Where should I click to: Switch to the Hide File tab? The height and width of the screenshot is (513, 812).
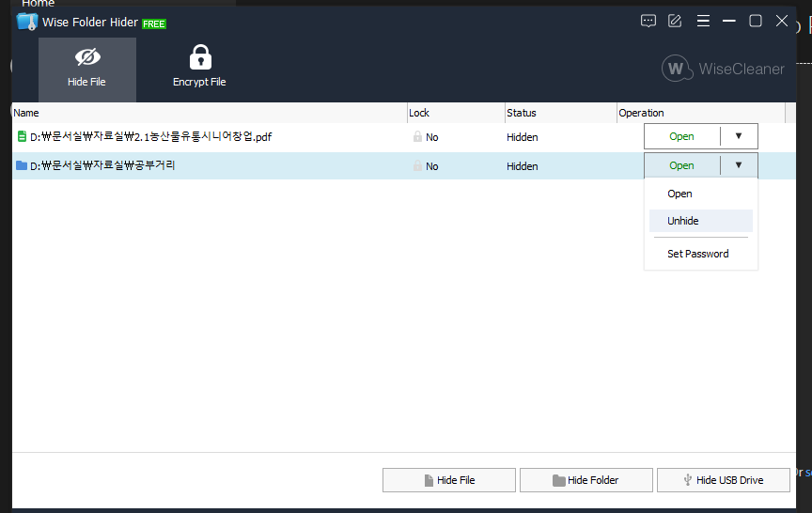(x=87, y=70)
